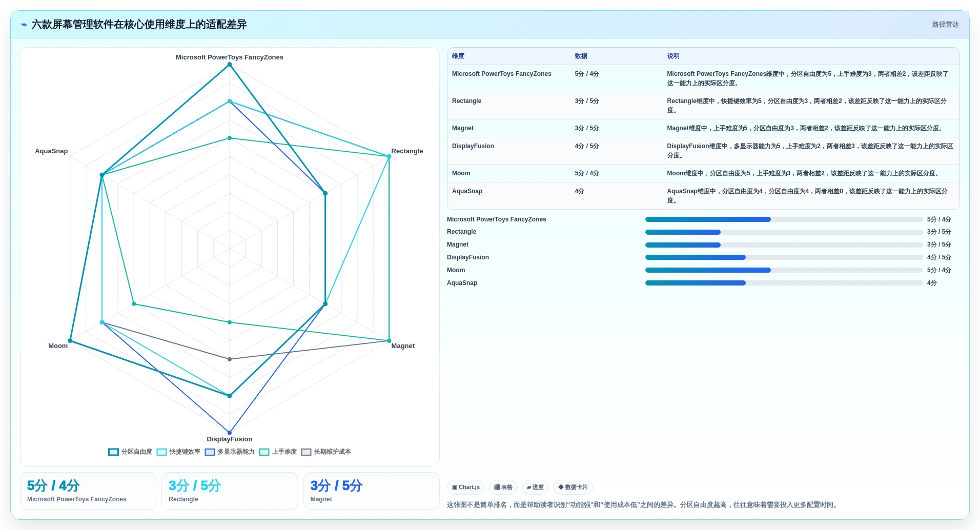Click the 4分 / 5分 cell in DisplayFusion row
Image resolution: width=980 pixels, height=530 pixels.
[587, 146]
